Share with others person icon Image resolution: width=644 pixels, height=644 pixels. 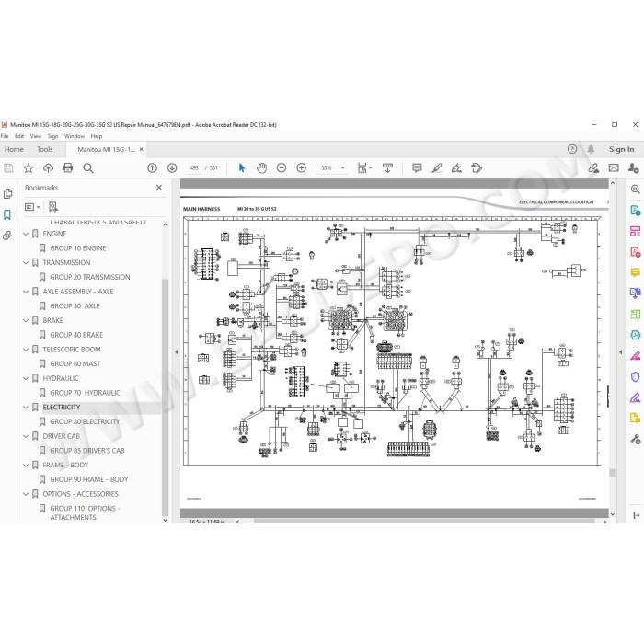[633, 168]
